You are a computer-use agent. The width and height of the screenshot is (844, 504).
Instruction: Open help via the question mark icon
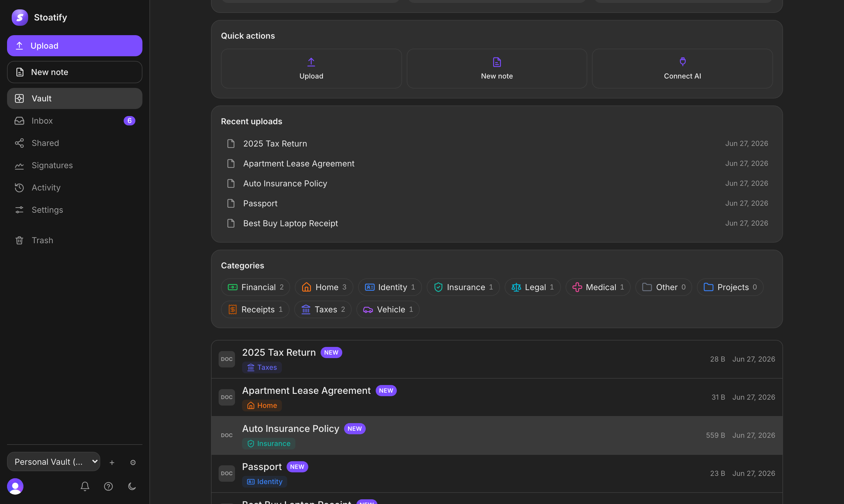[108, 486]
